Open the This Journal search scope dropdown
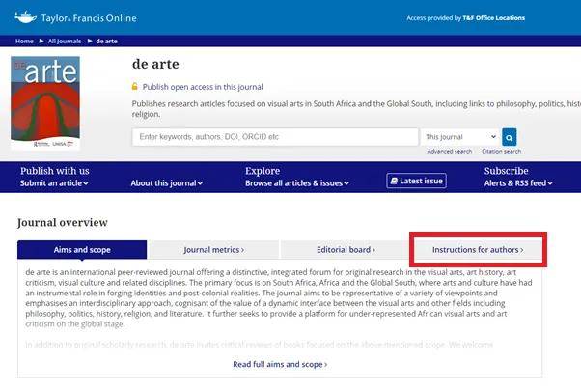The height and width of the screenshot is (392, 581). 460,137
